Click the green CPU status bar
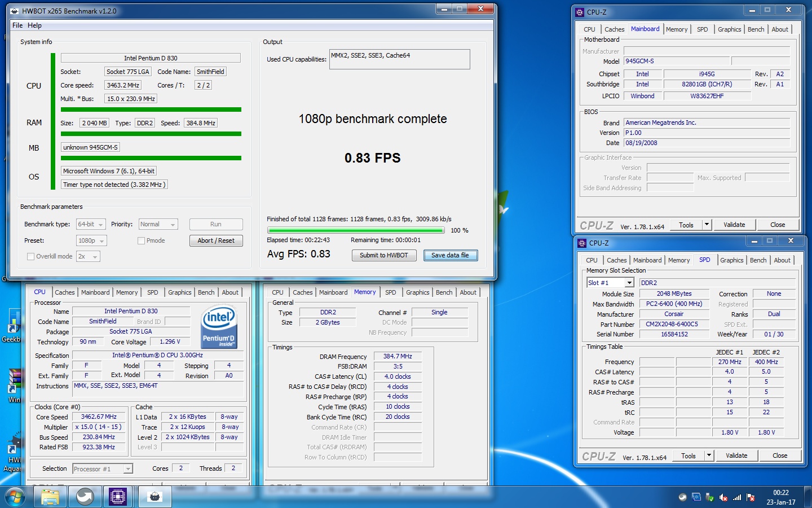The width and height of the screenshot is (812, 508). pos(151,110)
